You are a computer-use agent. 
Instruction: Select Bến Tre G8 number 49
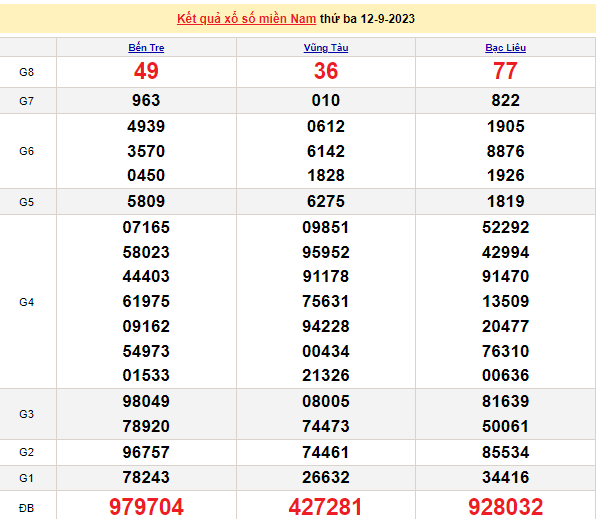[146, 71]
